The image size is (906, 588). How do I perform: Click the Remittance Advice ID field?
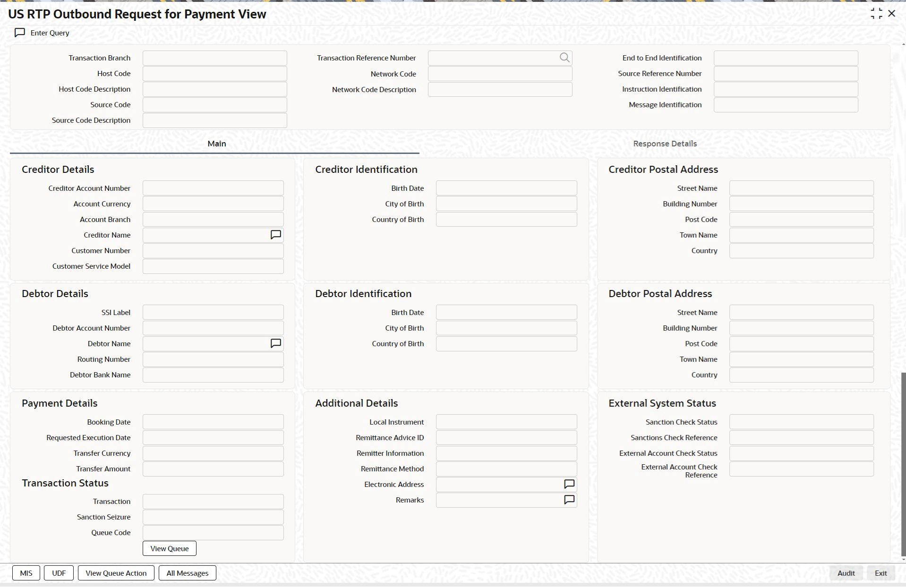[x=506, y=437]
